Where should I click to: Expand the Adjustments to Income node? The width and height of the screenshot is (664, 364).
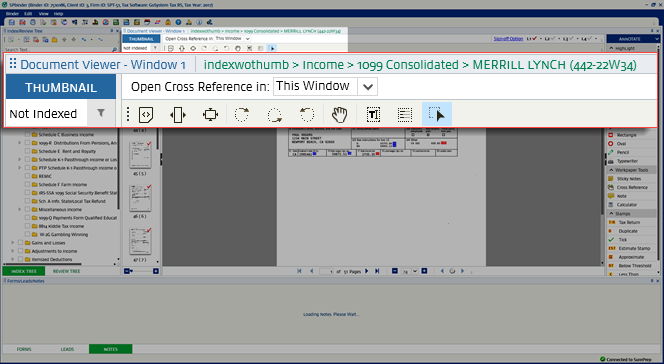[13, 251]
